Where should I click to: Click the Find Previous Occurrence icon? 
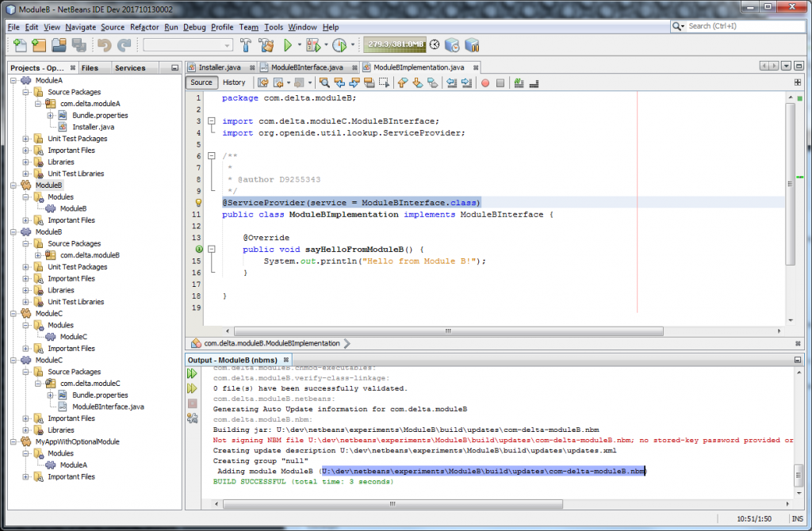coord(339,82)
